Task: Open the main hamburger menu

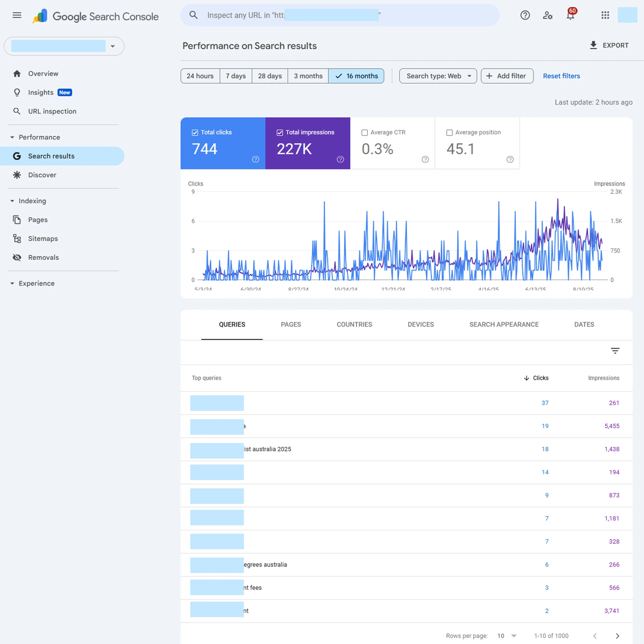Action: pyautogui.click(x=17, y=15)
